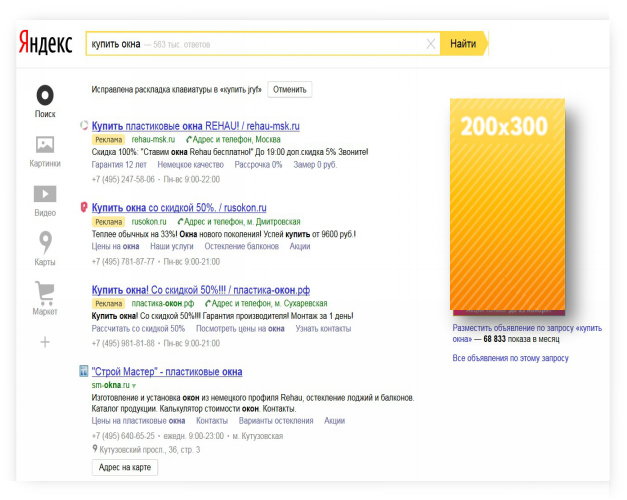Open the "Строй Мастер" - пластиковые окна result
This screenshot has height=500, width=627.
pos(167,372)
